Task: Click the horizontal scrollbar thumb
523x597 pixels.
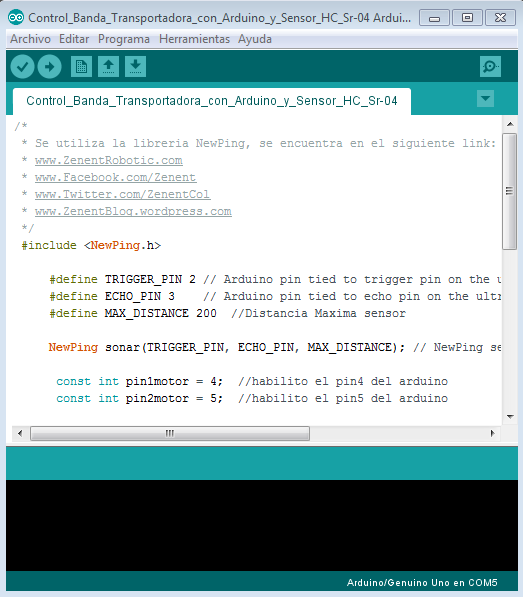Action: click(x=170, y=433)
